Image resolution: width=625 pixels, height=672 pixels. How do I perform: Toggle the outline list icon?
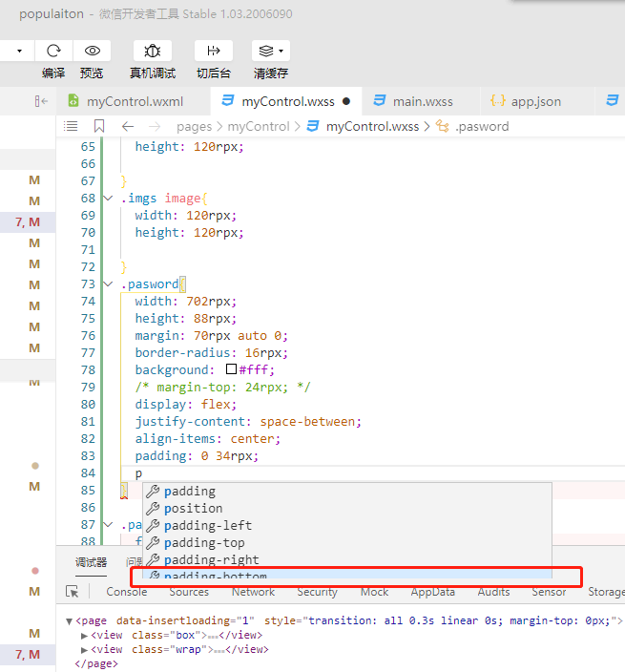pos(71,126)
